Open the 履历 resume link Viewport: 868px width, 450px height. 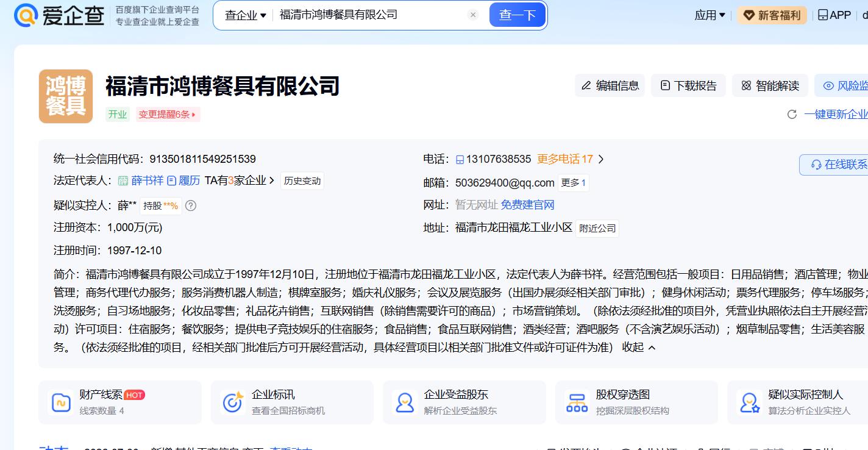click(x=184, y=180)
